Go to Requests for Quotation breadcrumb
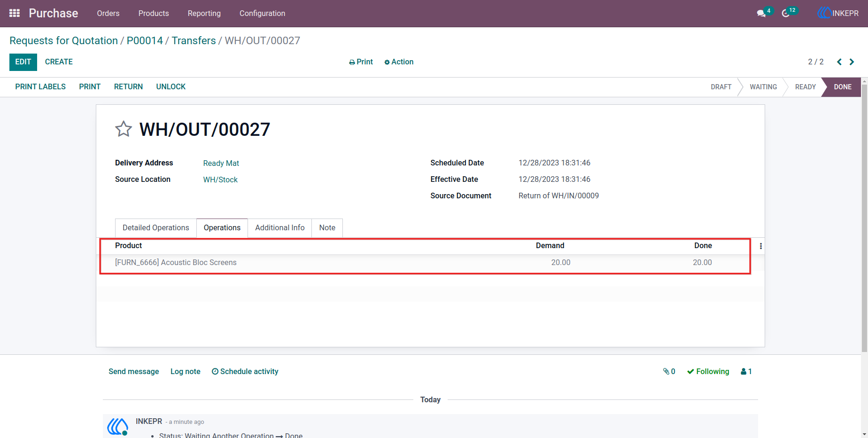This screenshot has height=438, width=868. [x=63, y=41]
